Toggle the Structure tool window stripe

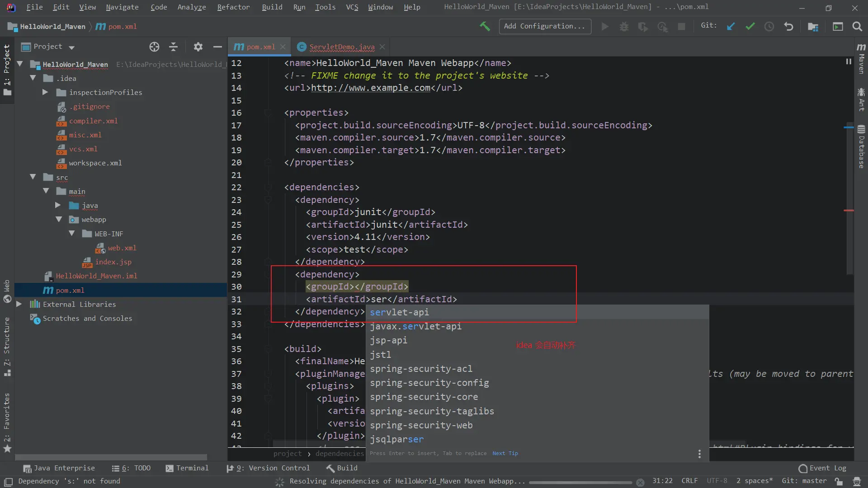tap(7, 346)
